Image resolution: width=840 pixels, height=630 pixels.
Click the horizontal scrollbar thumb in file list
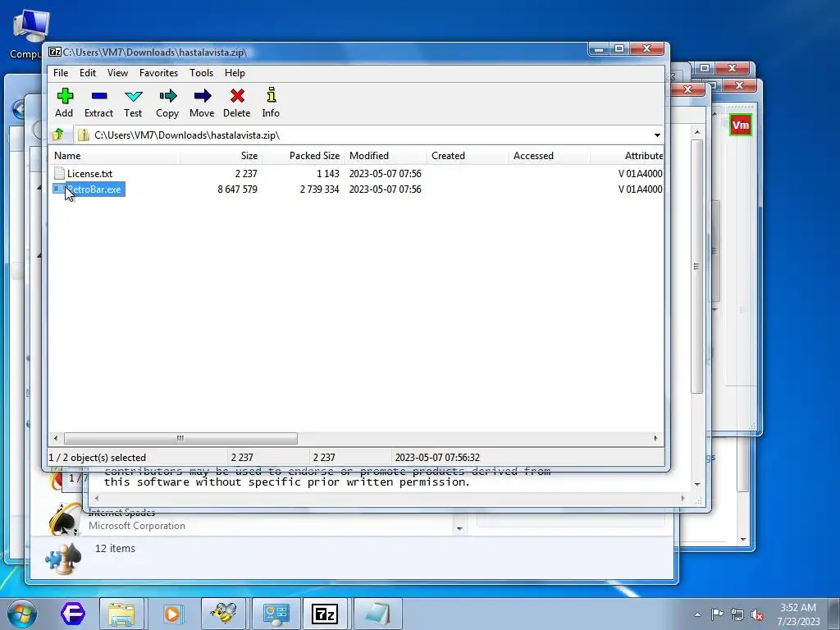(180, 438)
